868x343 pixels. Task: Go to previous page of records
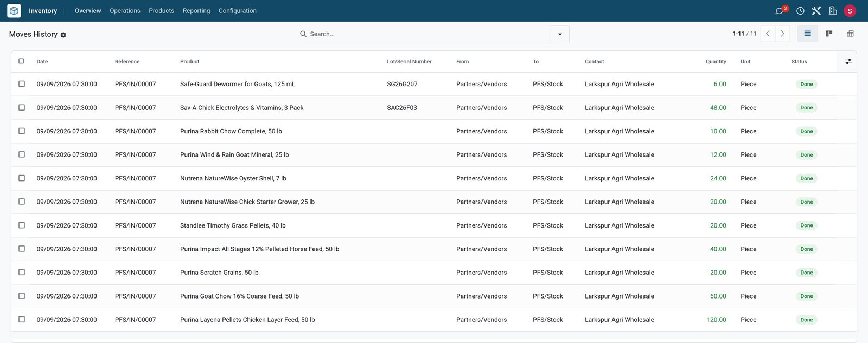[768, 34]
